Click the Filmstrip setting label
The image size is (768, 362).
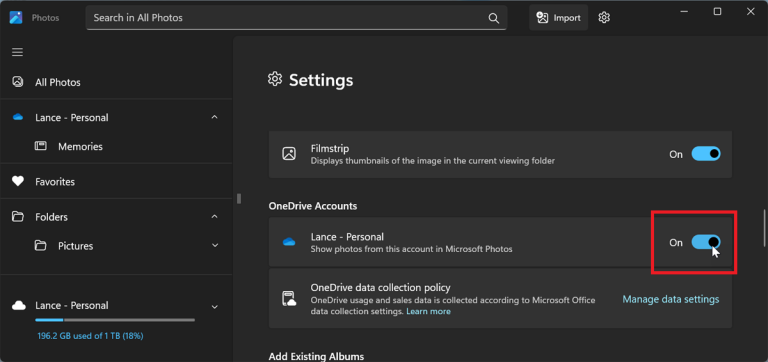[330, 148]
